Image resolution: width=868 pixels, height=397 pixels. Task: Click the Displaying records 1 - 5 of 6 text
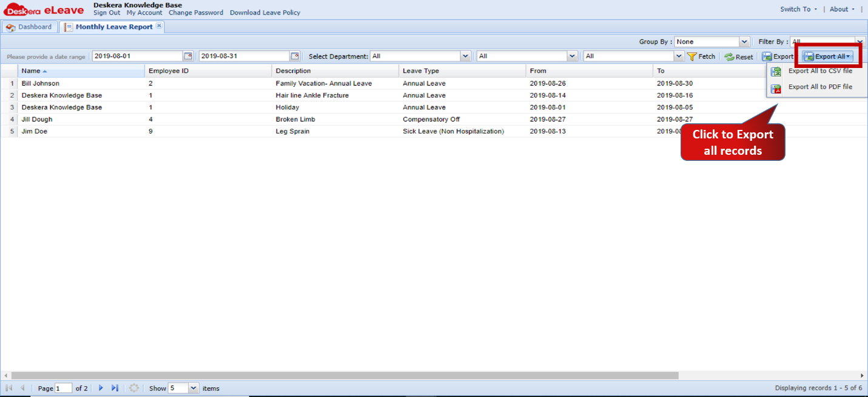coord(819,388)
